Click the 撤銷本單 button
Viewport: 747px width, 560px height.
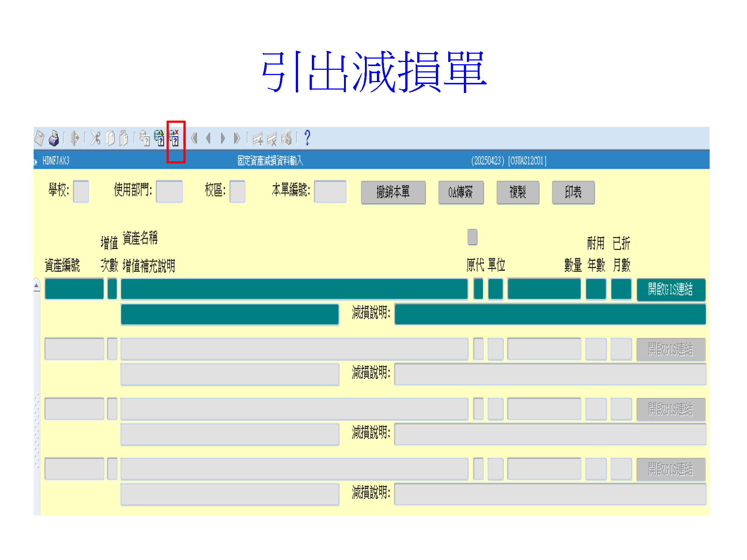pyautogui.click(x=393, y=192)
